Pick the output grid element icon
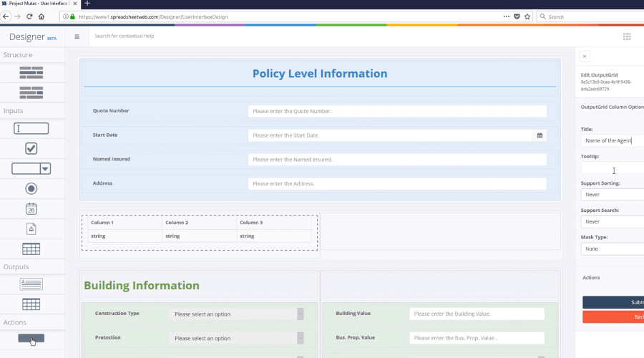The height and width of the screenshot is (358, 644). point(31,304)
